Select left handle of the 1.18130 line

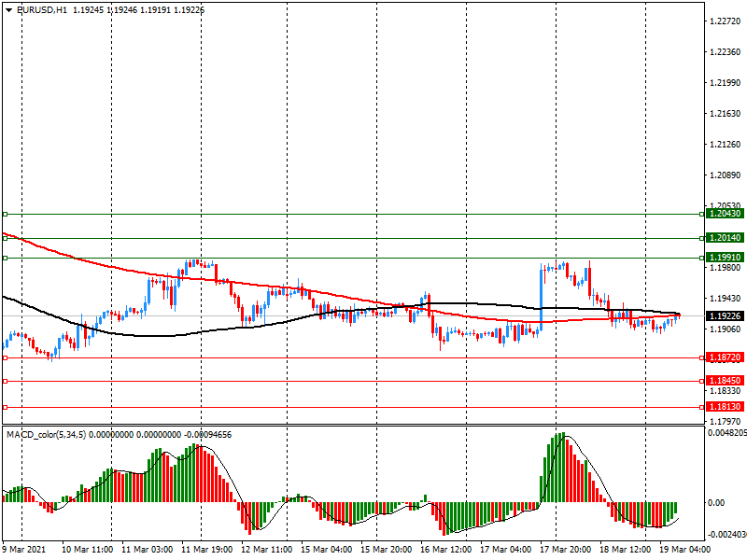pos(6,407)
